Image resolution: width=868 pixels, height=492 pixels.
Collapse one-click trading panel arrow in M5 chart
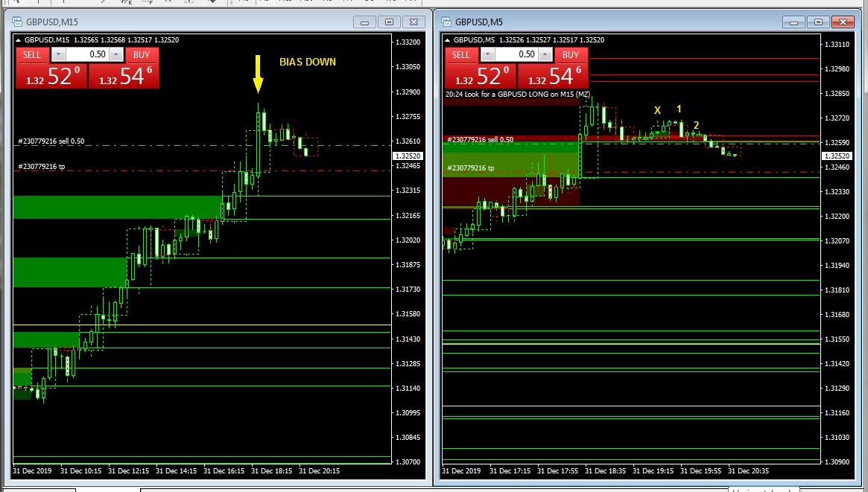point(447,39)
